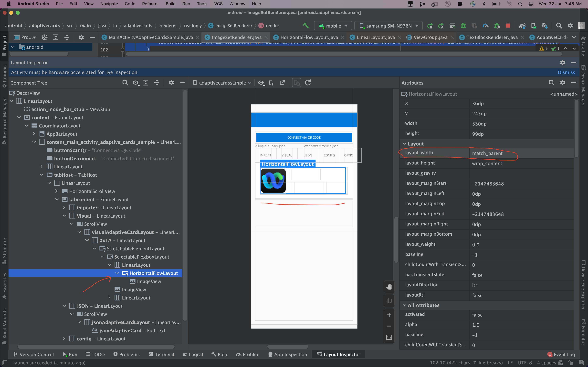Open the samsung SM-N976N device selector
The height and width of the screenshot is (367, 588).
[x=388, y=26]
